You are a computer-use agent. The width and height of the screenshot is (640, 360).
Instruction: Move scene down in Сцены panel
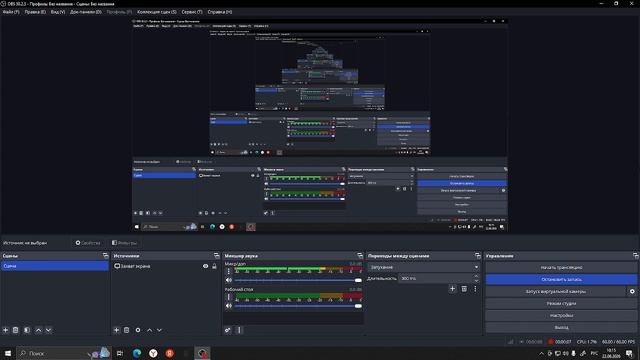[49, 330]
